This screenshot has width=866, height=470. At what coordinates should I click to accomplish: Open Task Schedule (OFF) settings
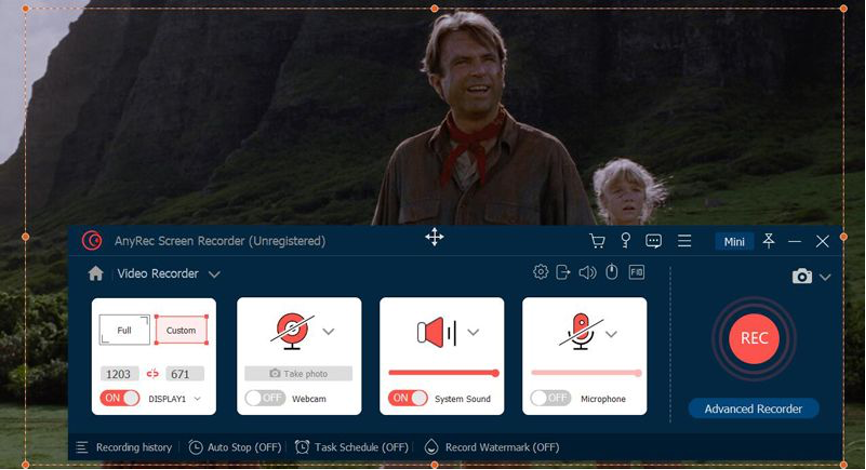click(x=361, y=447)
